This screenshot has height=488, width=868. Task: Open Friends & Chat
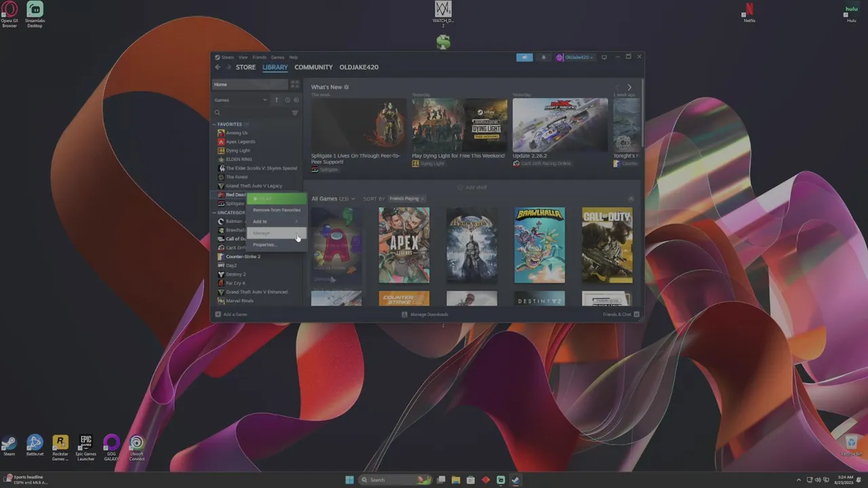tap(620, 314)
